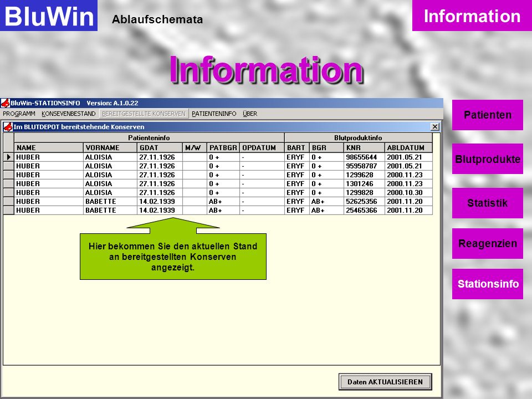The width and height of the screenshot is (532, 399).
Task: Open BEREITGESTELLTE KONSERVEN menu
Action: coord(144,114)
